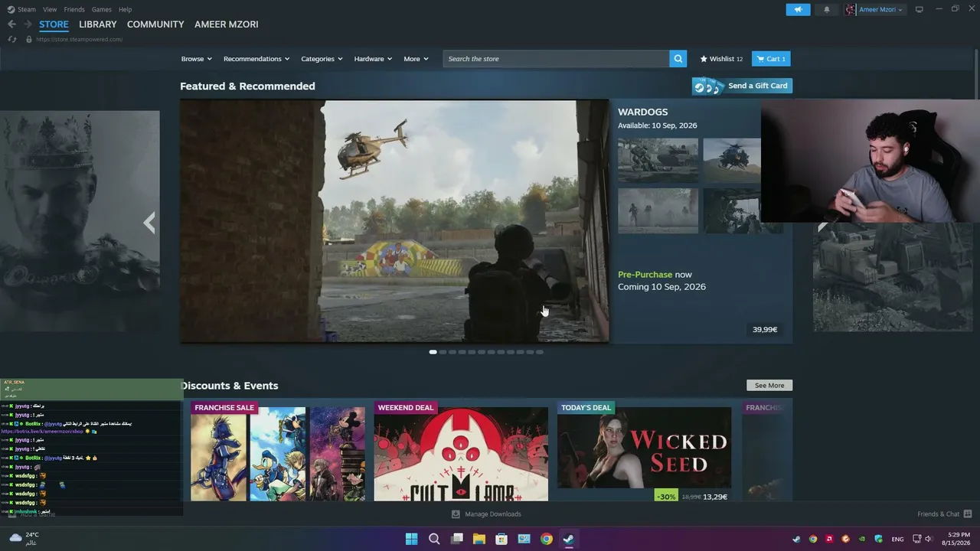
Task: Open Manage Downloads
Action: (x=486, y=514)
